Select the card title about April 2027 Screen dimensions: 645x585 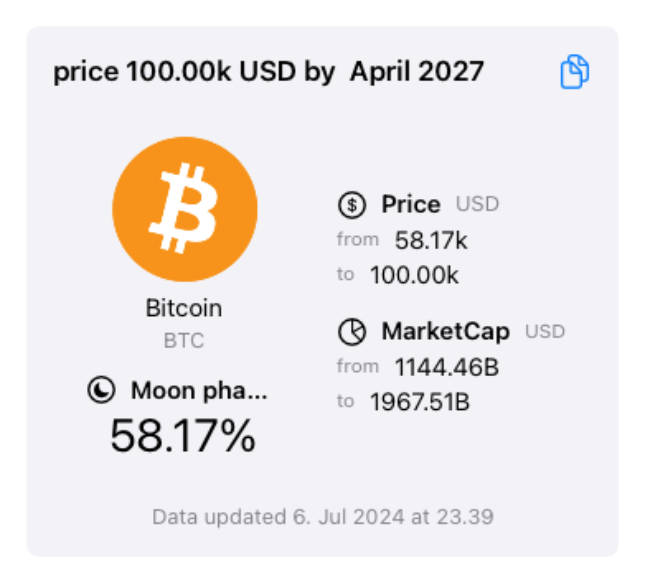tap(268, 72)
